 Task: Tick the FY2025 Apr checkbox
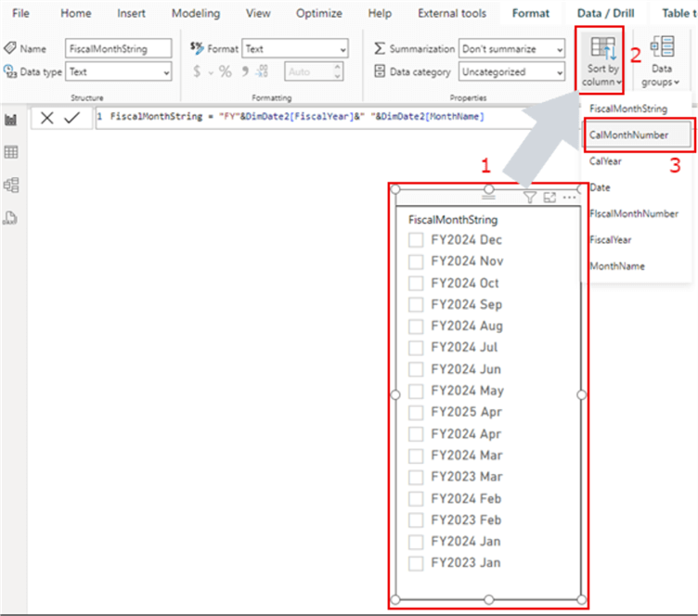click(x=416, y=412)
